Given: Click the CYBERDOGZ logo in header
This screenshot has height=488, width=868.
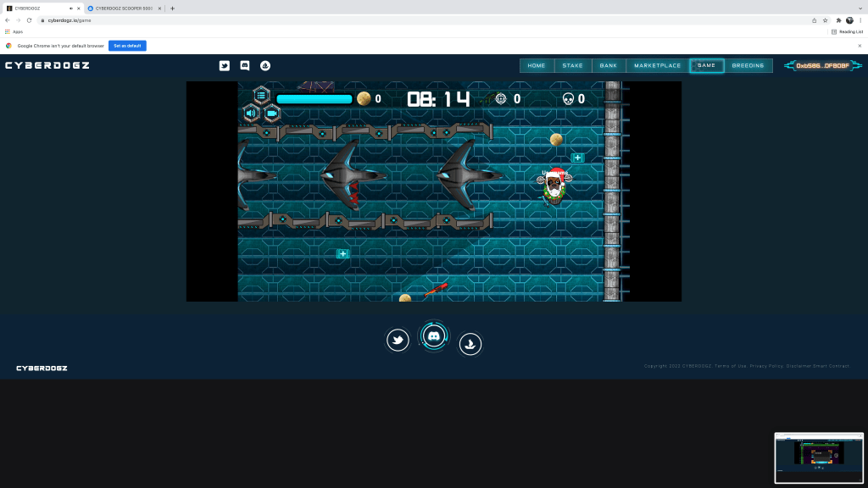Looking at the screenshot, I should pyautogui.click(x=47, y=65).
